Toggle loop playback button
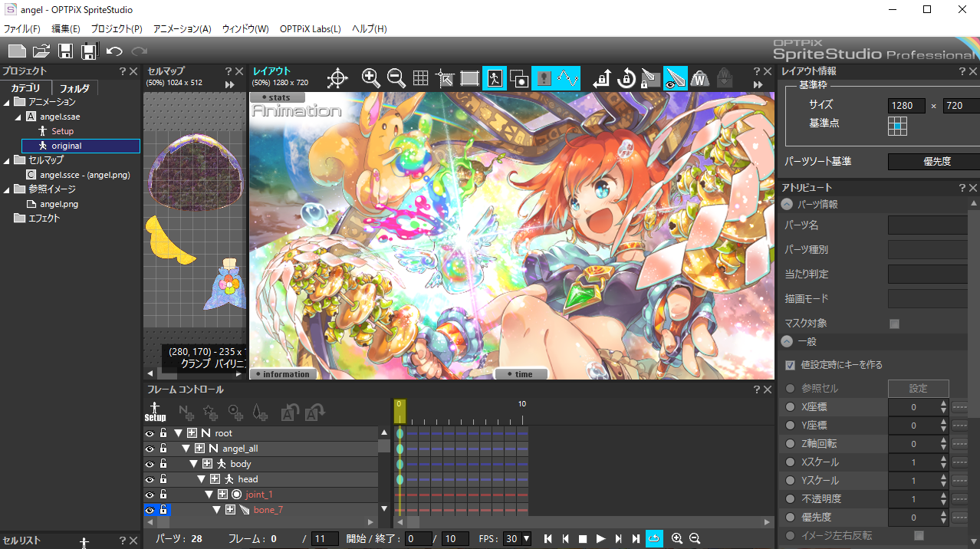This screenshot has height=549, width=980. (x=654, y=539)
